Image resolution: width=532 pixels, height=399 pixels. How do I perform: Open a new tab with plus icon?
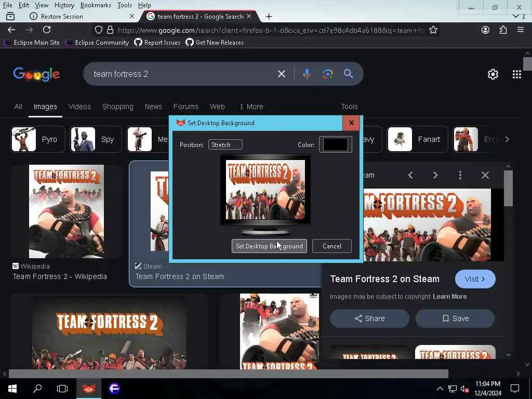coord(269,16)
